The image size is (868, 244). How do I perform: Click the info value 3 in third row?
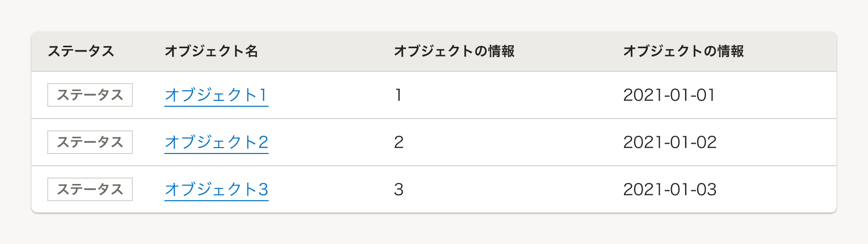[399, 189]
